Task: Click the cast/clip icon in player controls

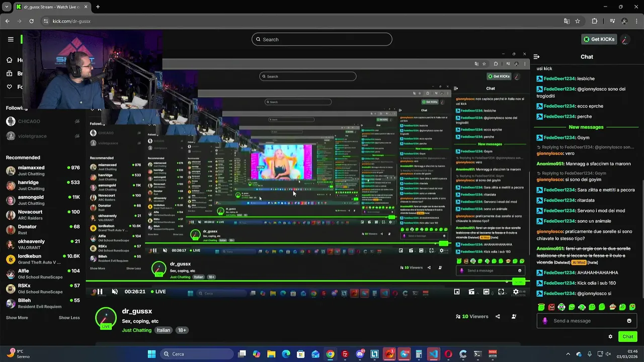Action: point(471,292)
